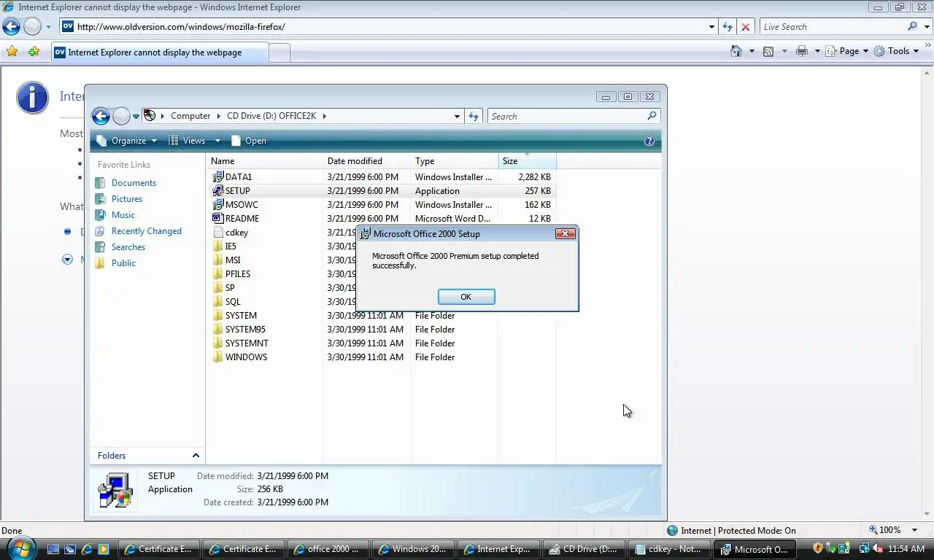This screenshot has width=934, height=560.
Task: Sort by the Name column header
Action: [265, 161]
